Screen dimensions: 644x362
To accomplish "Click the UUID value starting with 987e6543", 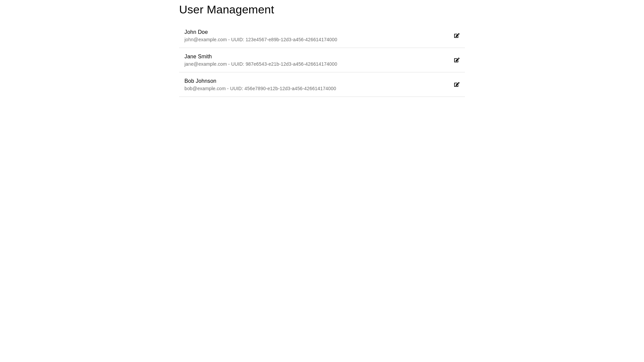I will [x=291, y=64].
